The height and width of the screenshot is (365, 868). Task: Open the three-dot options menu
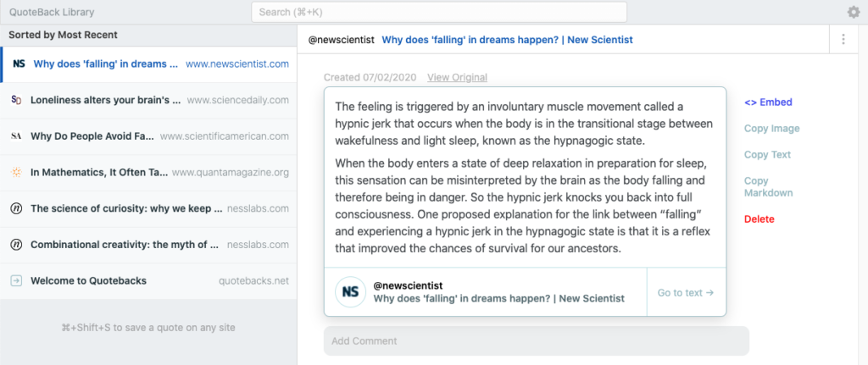(x=843, y=39)
